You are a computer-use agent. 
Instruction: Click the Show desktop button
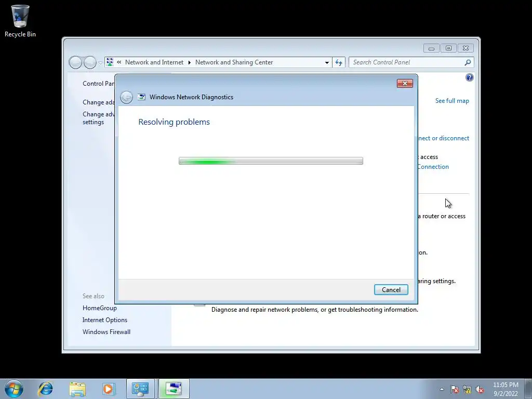528,389
